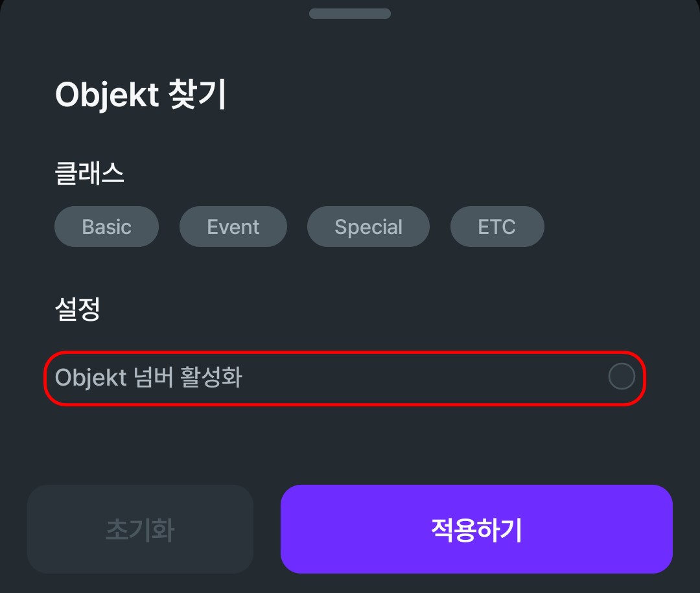Select the Event class chip
Viewport: 700px width, 593px height.
[233, 227]
